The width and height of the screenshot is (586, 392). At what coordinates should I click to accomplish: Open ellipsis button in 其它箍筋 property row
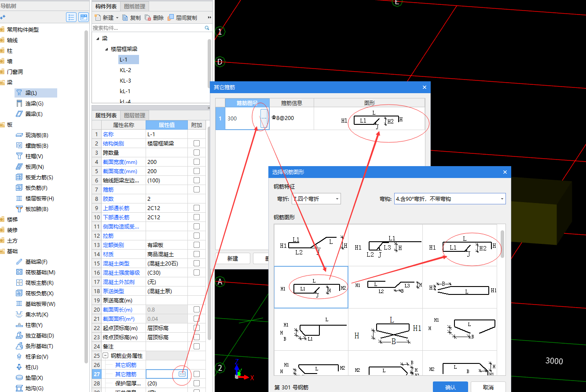pyautogui.click(x=183, y=374)
